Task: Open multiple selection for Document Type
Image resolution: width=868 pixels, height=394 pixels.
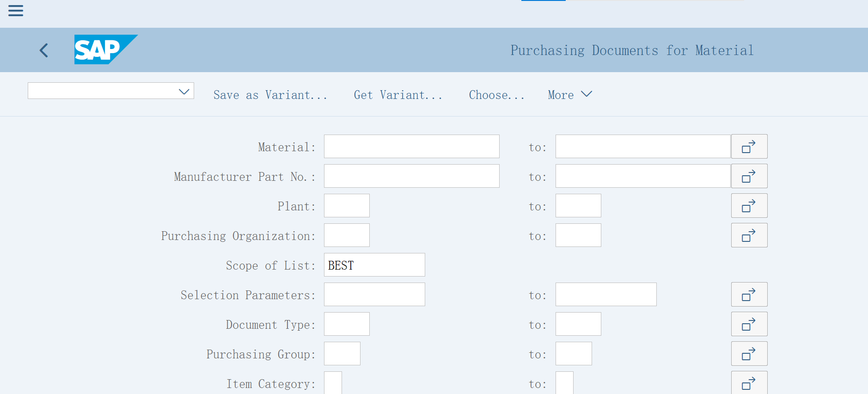Action: click(x=749, y=324)
